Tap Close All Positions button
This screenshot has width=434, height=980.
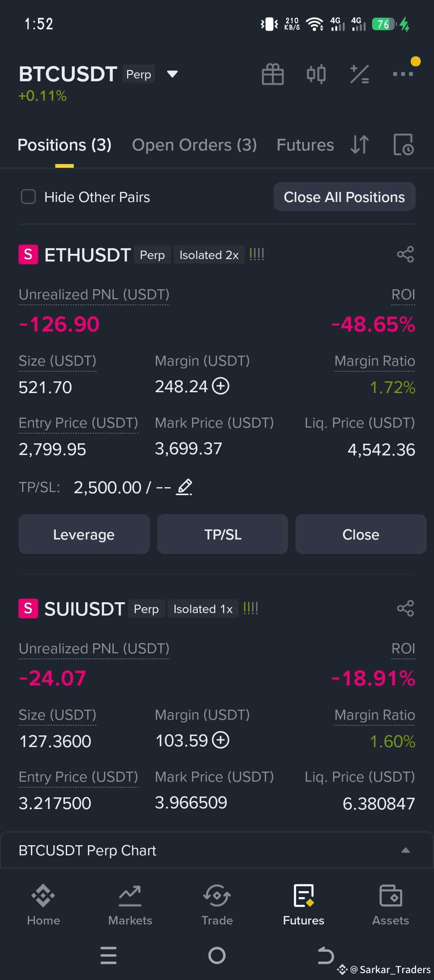point(344,197)
